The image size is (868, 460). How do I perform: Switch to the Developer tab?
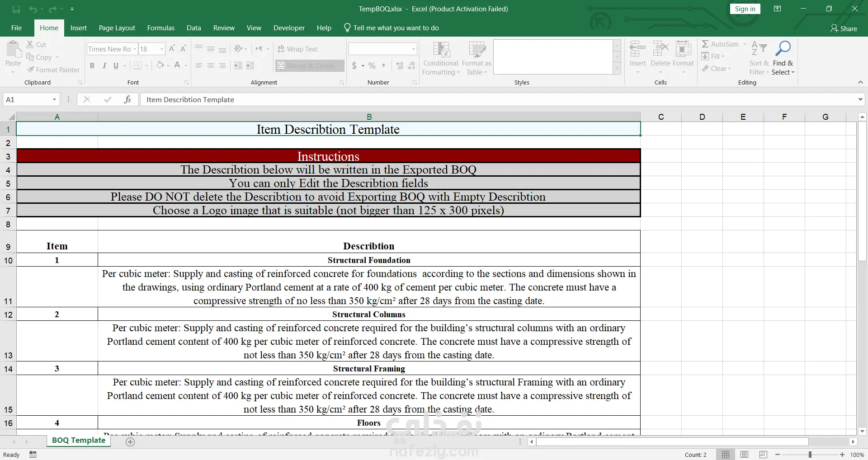tap(289, 28)
